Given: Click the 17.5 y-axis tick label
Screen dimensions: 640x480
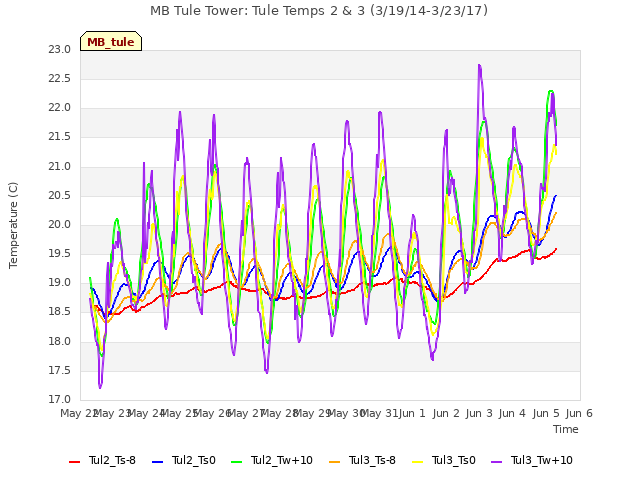Looking at the screenshot, I should pos(60,371).
